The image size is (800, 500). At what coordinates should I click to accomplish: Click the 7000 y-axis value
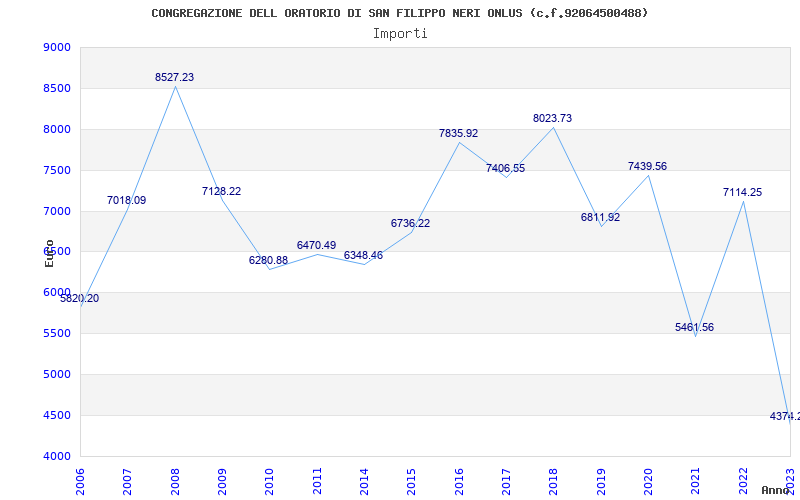click(57, 211)
